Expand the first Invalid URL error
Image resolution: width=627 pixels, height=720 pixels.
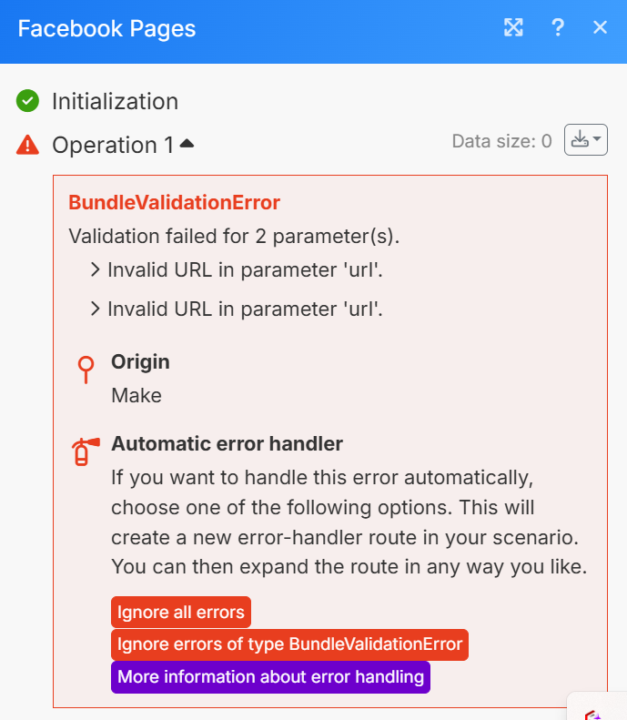[x=95, y=270]
